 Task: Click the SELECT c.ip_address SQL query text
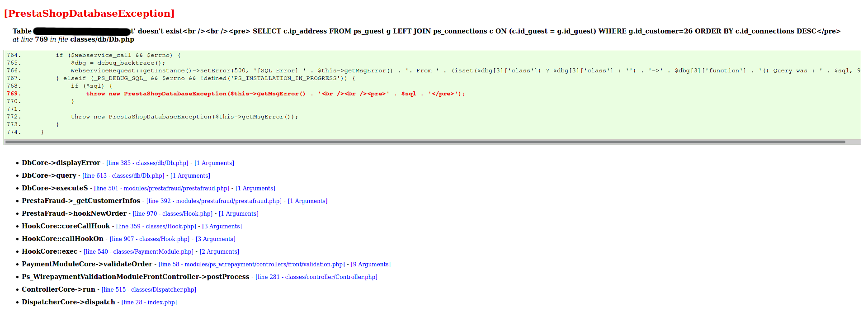coord(534,31)
